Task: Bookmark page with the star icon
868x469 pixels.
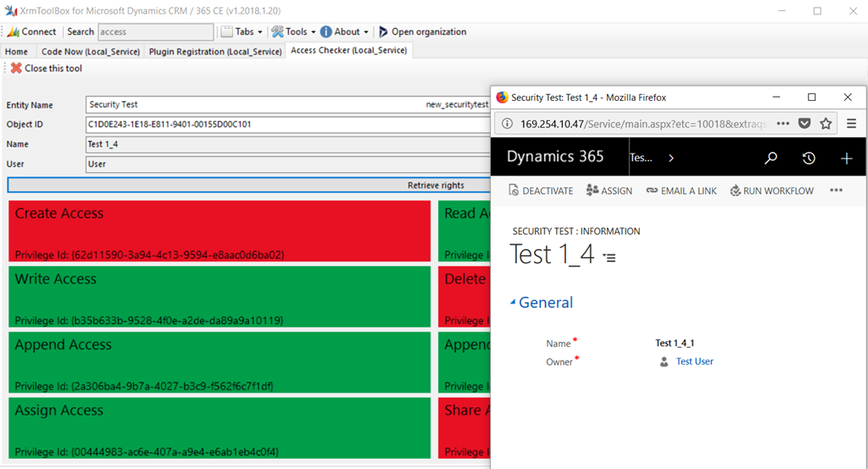Action: [826, 124]
